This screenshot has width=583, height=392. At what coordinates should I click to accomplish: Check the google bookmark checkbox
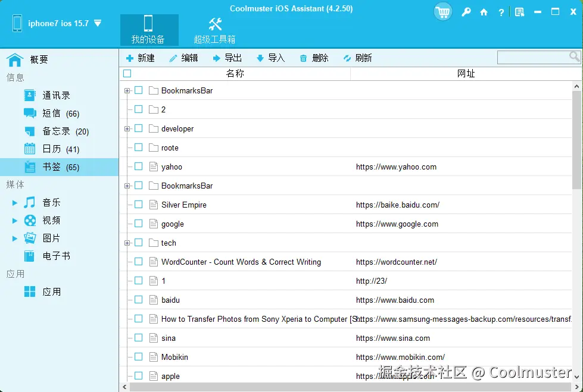pos(138,223)
